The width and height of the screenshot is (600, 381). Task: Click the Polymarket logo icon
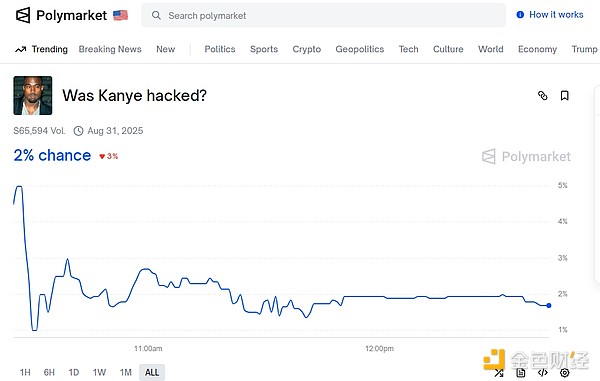point(23,15)
